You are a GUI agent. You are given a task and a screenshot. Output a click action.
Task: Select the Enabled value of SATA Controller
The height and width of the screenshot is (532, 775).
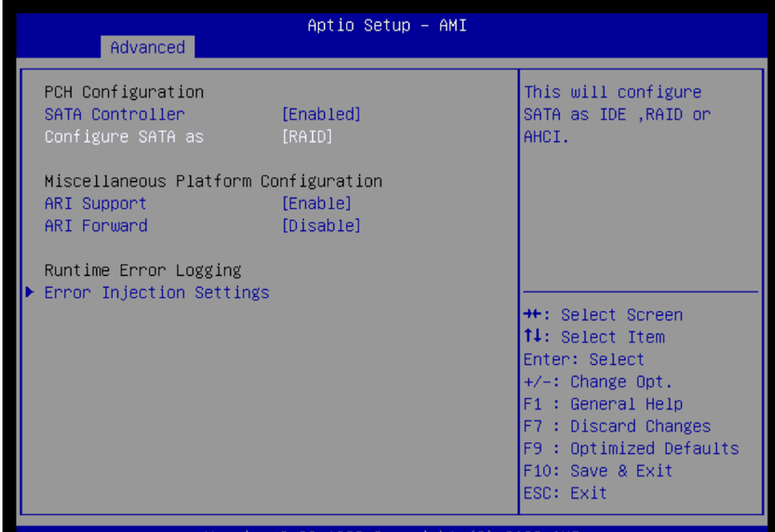(322, 114)
